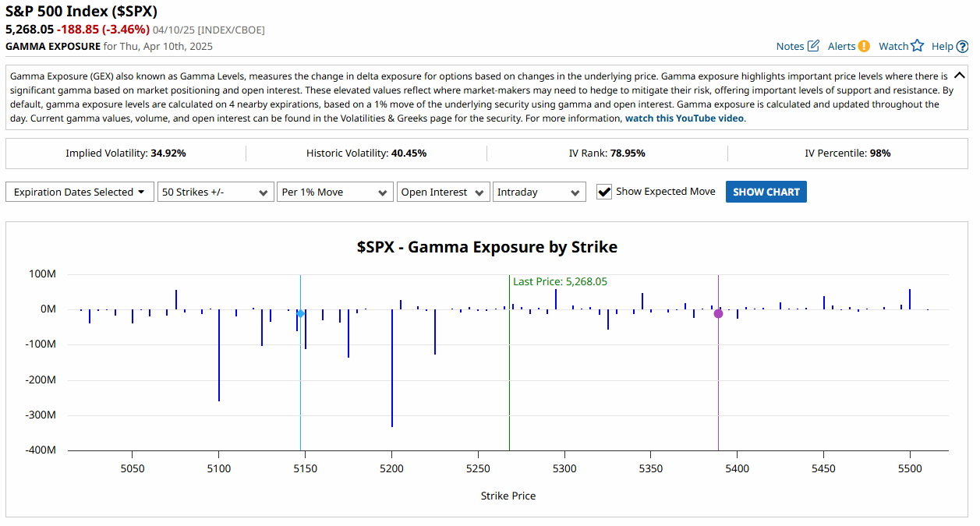Click the negative gamma bar at strike 5100

tap(219, 355)
